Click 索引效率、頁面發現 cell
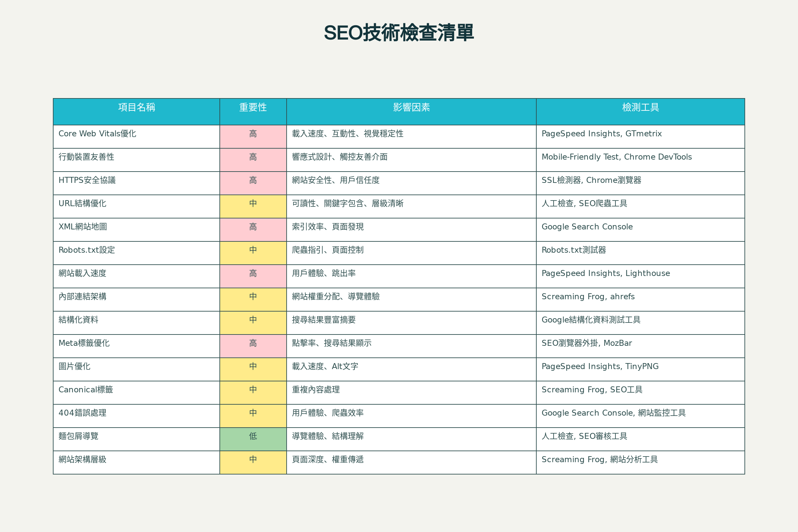Screen dimensions: 798x532 411,230
